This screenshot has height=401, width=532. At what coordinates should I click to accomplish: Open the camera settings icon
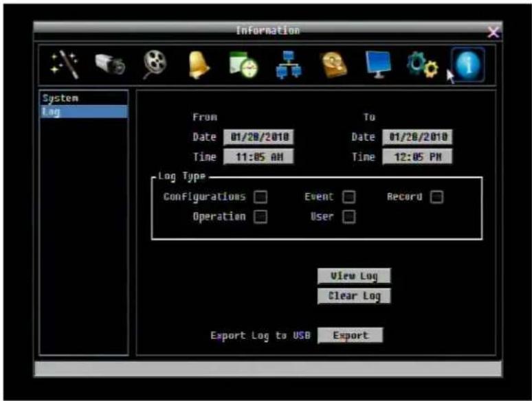[x=110, y=64]
